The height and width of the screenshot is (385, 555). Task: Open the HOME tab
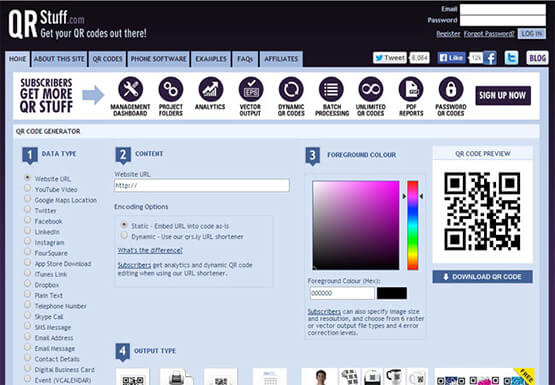tap(17, 59)
